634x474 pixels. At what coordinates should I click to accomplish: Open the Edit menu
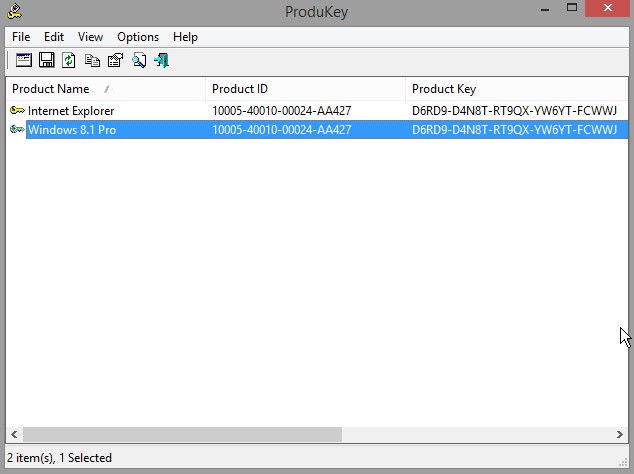54,37
